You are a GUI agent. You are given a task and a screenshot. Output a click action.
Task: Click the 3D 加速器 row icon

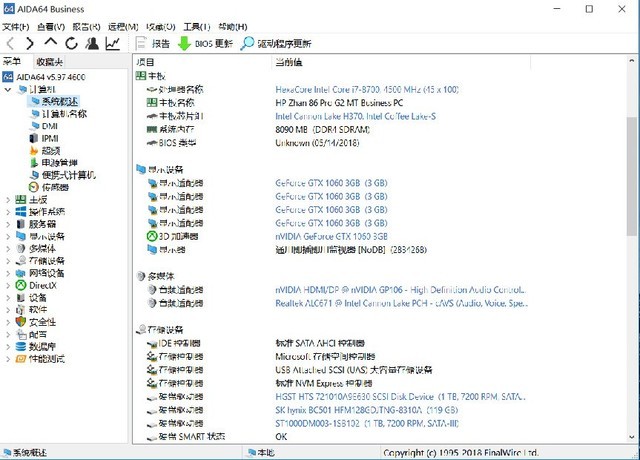pos(152,236)
